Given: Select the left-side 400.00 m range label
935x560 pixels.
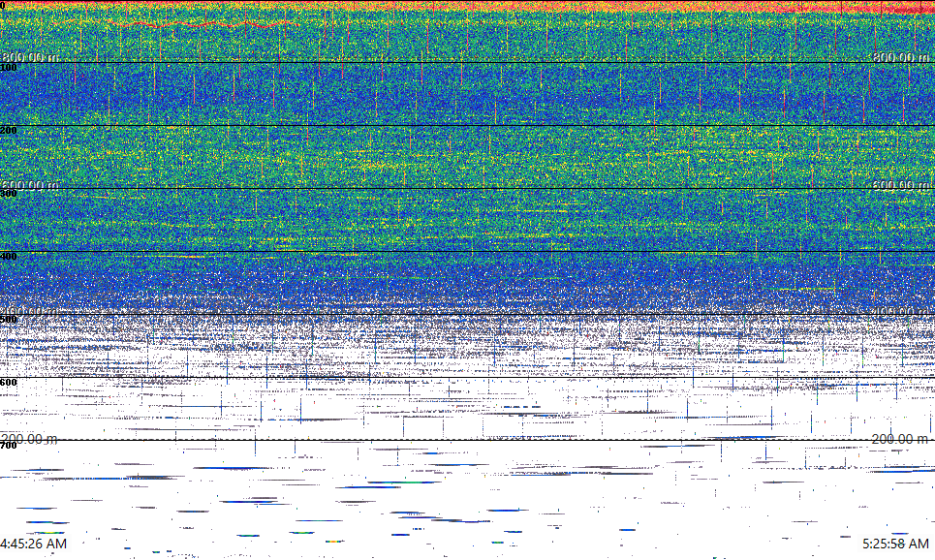Looking at the screenshot, I should [29, 312].
